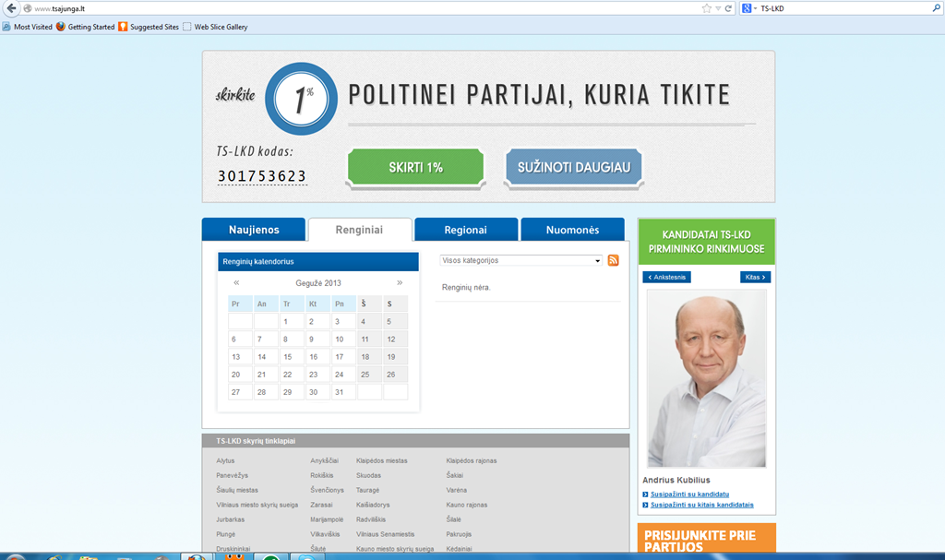Open the Kaišiadorys branch link

pyautogui.click(x=373, y=506)
